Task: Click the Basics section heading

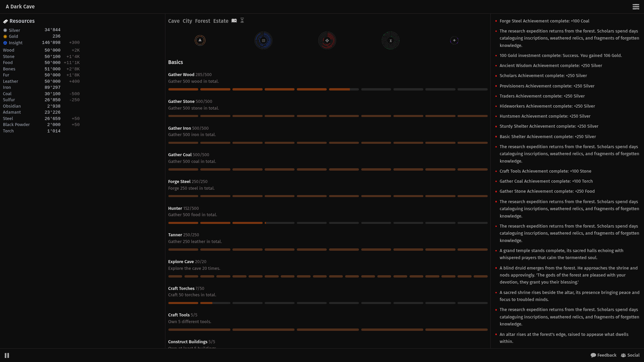Action: coord(175,62)
